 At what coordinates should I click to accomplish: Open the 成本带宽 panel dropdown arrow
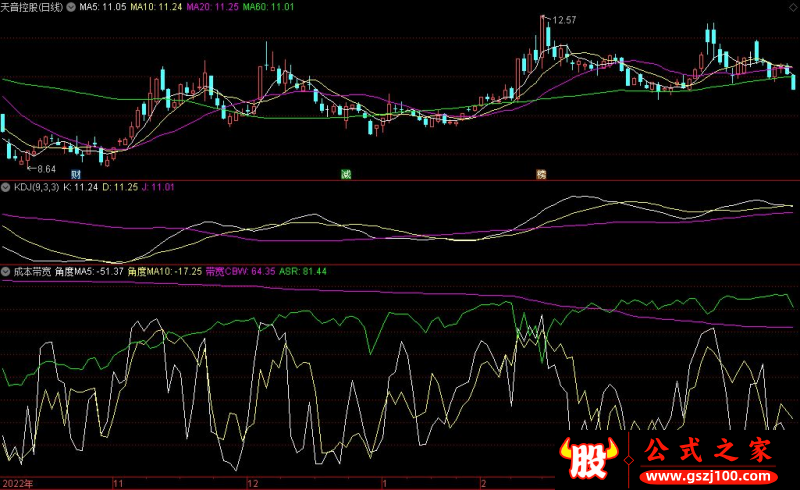[5, 271]
